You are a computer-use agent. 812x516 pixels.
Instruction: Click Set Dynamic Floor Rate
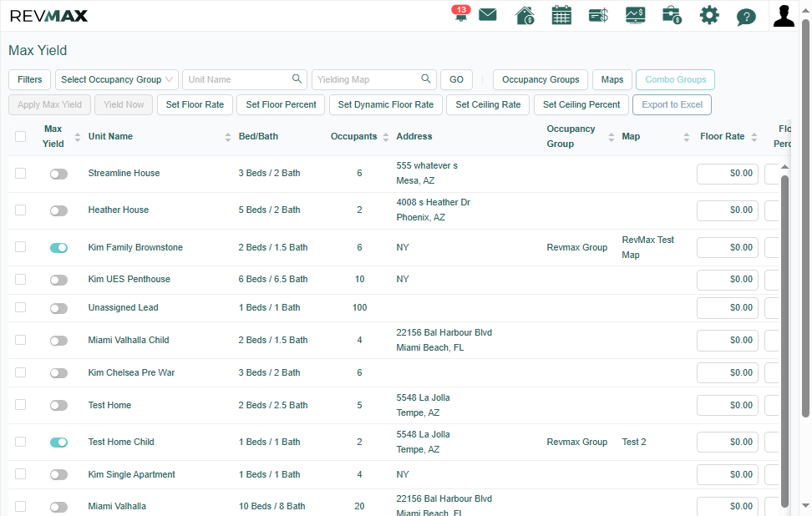(386, 104)
